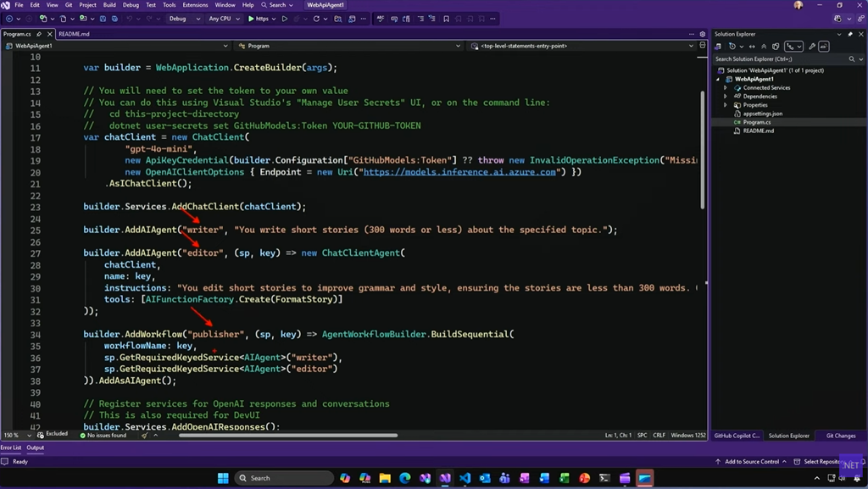The height and width of the screenshot is (489, 868).
Task: Click the Save All toolbar icon
Action: 114,19
